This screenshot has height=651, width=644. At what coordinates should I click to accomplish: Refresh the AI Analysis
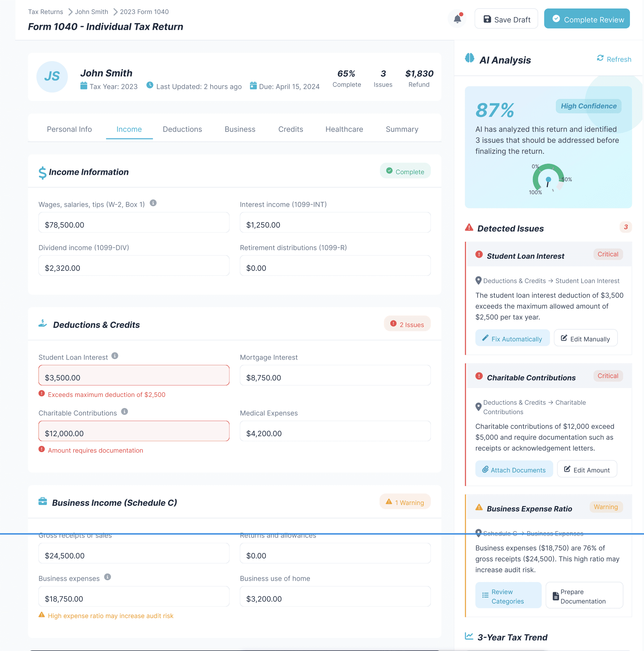coord(614,59)
